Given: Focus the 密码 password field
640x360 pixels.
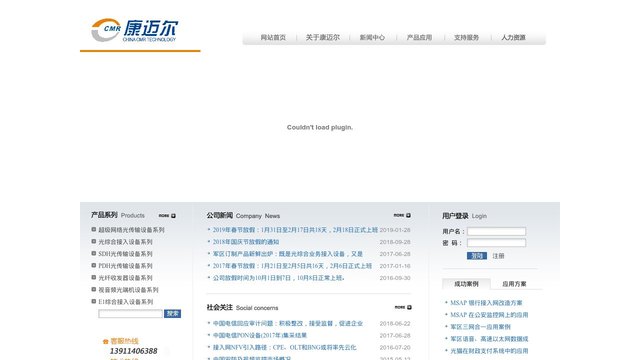Looking at the screenshot, I should [x=496, y=243].
